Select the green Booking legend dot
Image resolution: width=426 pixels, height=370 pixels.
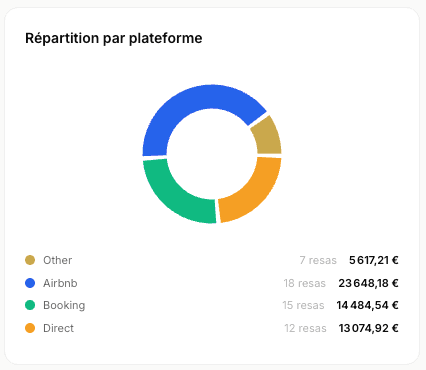[x=30, y=305]
